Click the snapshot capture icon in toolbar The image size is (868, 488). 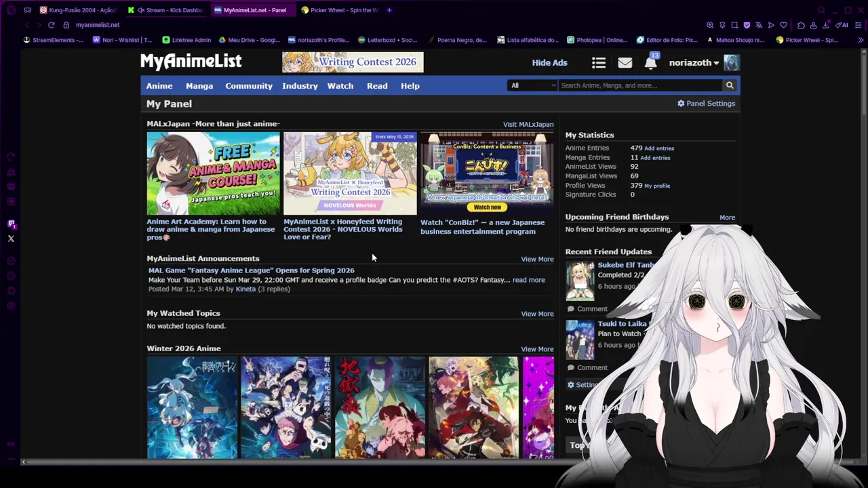click(734, 25)
